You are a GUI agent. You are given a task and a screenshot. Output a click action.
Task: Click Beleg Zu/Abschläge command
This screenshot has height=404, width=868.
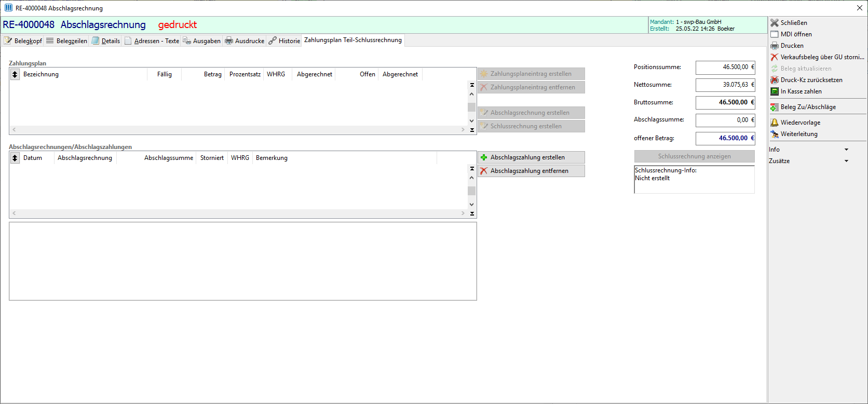tap(808, 107)
